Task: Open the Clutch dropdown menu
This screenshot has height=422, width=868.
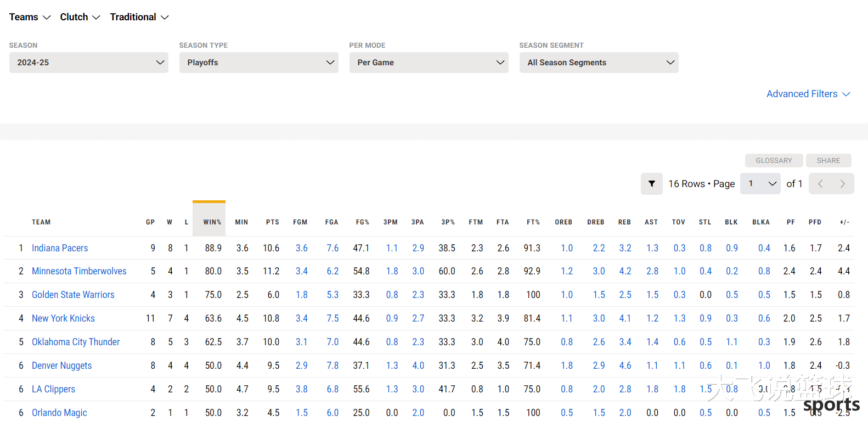Action: (80, 17)
